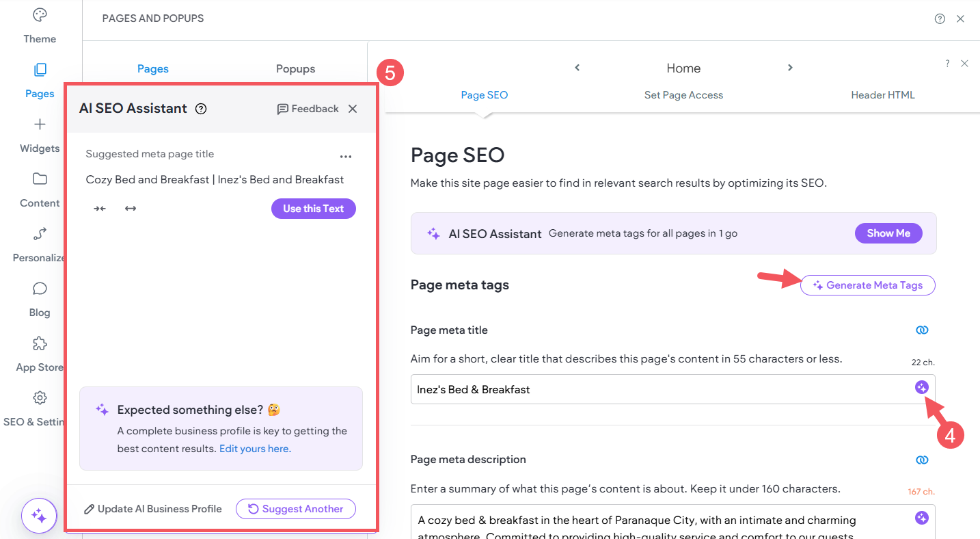Open the Widgets sidebar section
The image size is (980, 539).
coord(40,135)
